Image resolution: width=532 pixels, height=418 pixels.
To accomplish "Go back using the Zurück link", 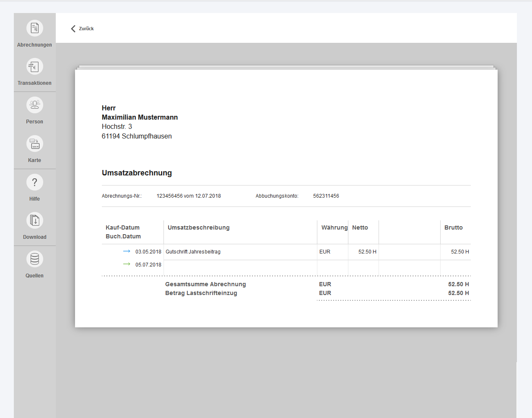I will click(x=86, y=29).
